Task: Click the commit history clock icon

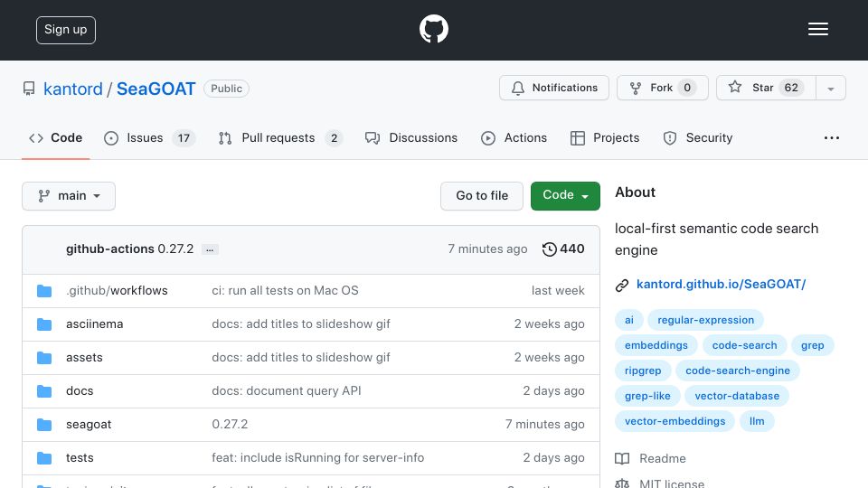Action: (549, 249)
